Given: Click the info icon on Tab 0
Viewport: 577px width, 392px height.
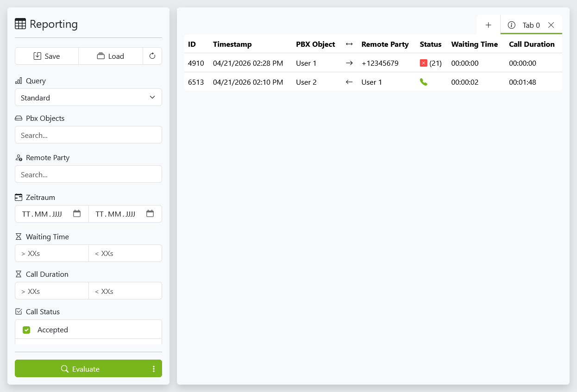Looking at the screenshot, I should click(x=511, y=25).
